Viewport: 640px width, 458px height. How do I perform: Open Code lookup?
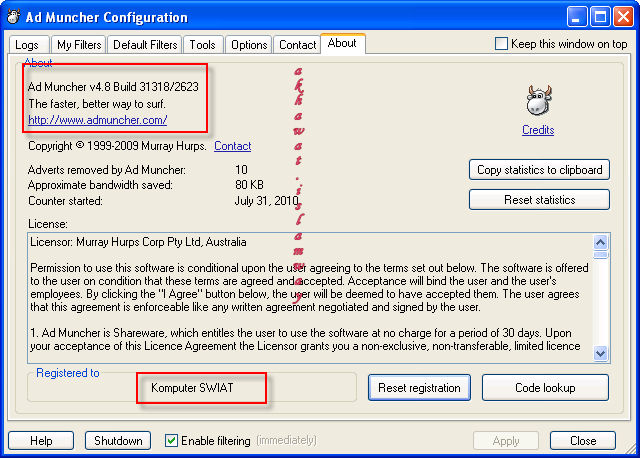click(x=545, y=387)
